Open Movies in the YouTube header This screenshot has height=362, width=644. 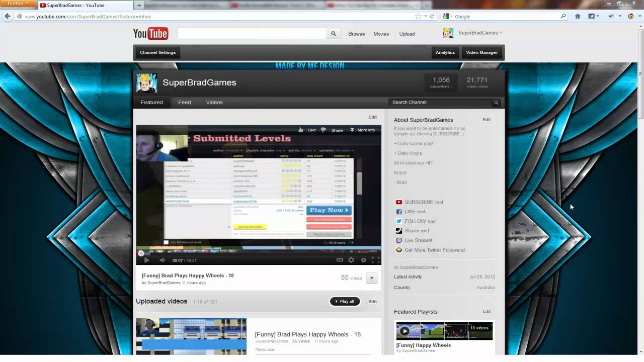[381, 34]
